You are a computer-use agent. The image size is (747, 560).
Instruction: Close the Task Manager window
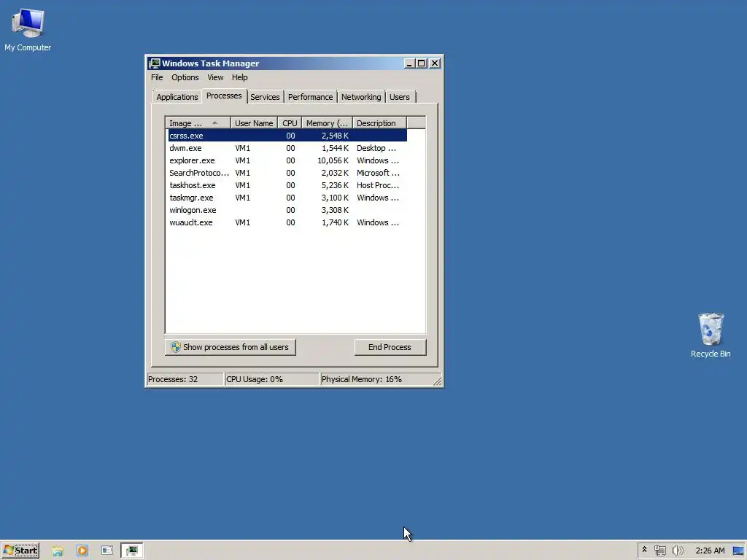click(435, 63)
